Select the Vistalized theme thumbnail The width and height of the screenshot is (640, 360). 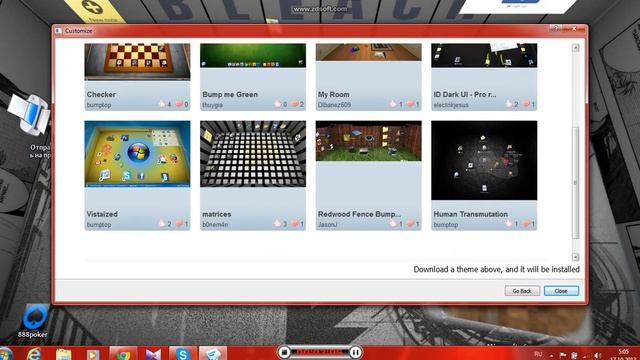[137, 154]
